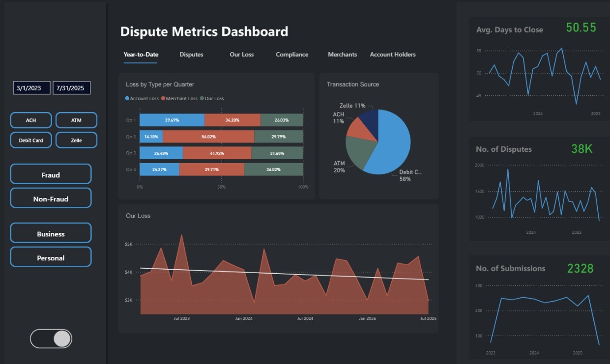Filter by Debit Card transactions
Viewport: 610px width, 364px height.
pos(30,140)
